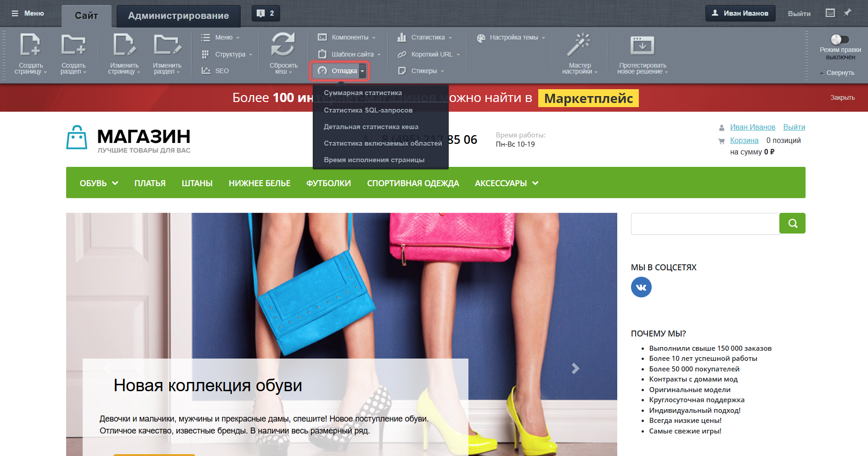Click the pin panel icon

[x=847, y=13]
